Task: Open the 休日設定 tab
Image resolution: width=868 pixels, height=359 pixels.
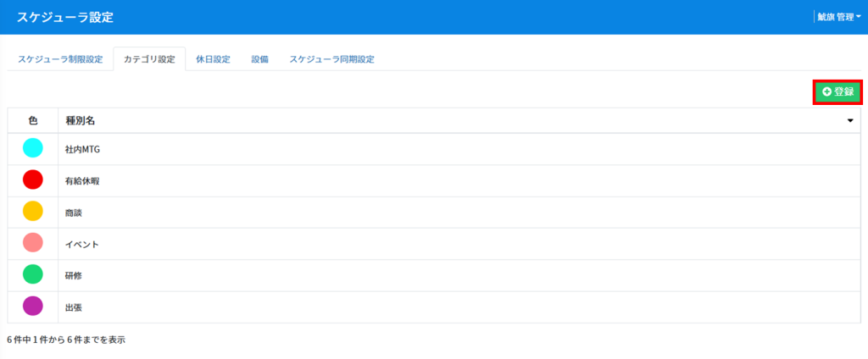Action: tap(213, 59)
